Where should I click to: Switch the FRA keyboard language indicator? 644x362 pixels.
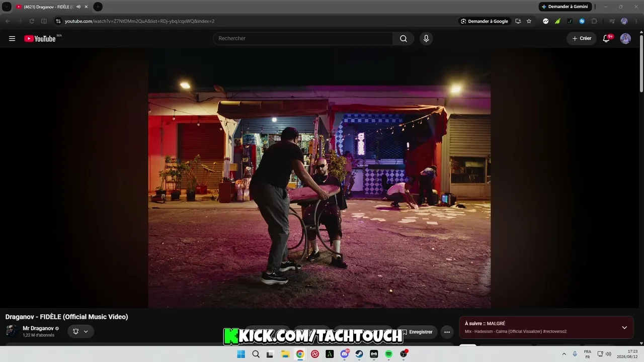(x=588, y=354)
